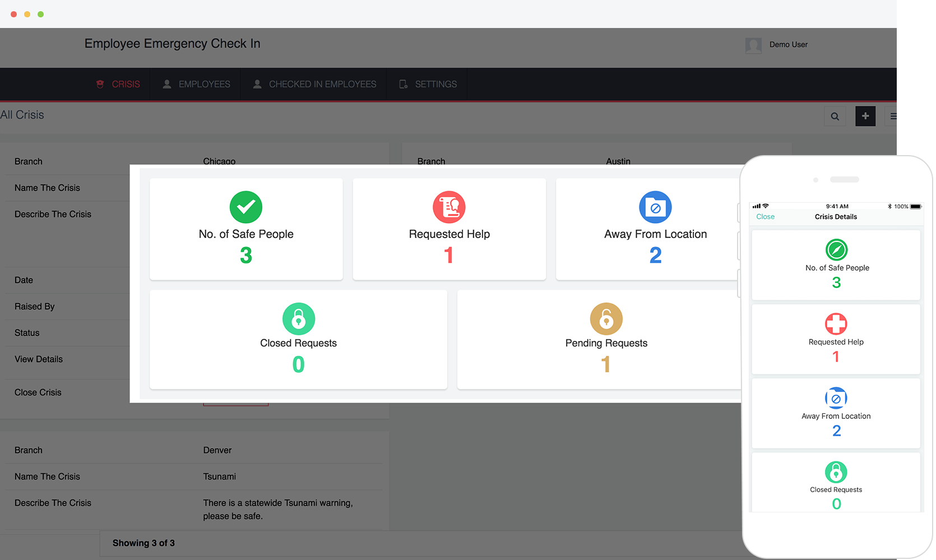
Task: Tap phone Requested Help label
Action: [x=836, y=342]
